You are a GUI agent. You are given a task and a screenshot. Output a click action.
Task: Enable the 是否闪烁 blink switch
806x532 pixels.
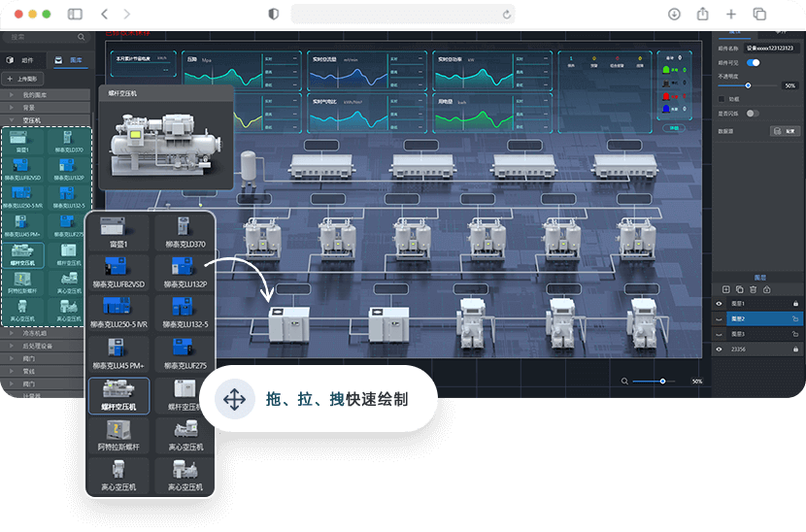(753, 114)
